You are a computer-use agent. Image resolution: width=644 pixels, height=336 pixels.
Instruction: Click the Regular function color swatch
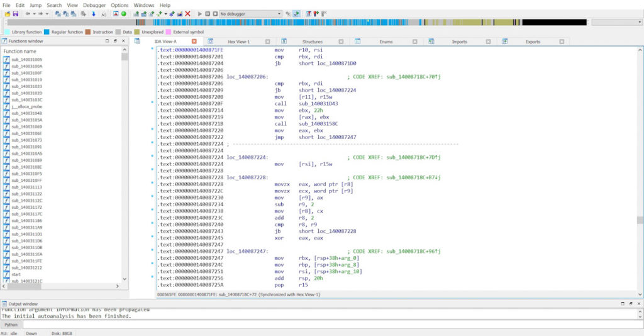tap(47, 31)
